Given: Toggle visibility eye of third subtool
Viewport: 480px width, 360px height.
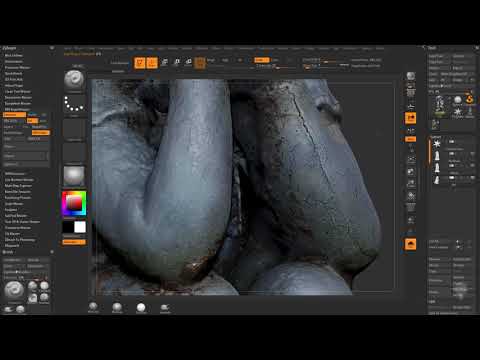Looking at the screenshot, I should click(472, 166).
